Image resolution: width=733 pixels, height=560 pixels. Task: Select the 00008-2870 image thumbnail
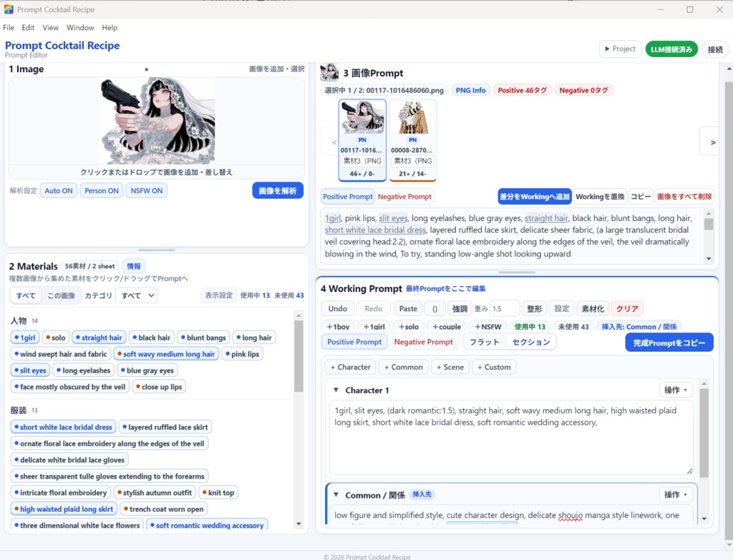tap(413, 139)
